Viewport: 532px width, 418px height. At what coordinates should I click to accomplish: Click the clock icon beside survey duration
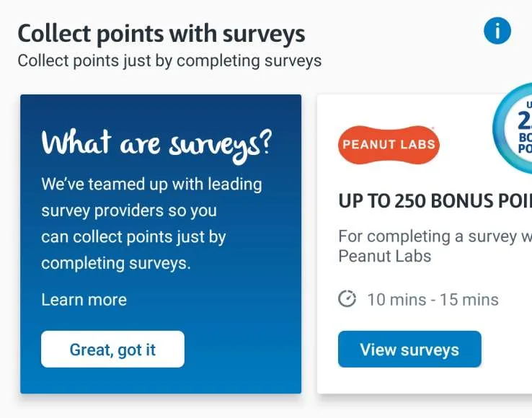click(x=347, y=298)
